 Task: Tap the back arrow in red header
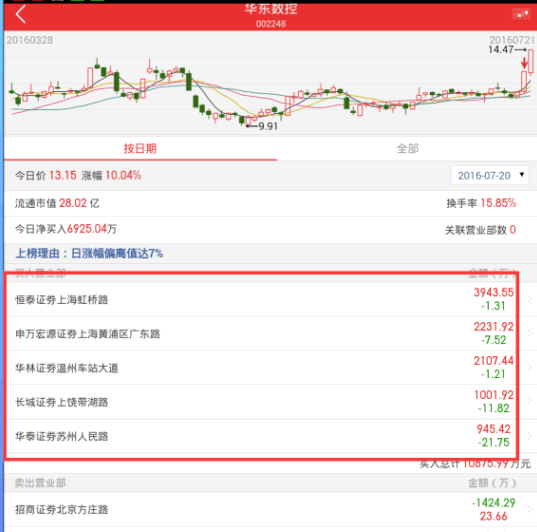point(21,14)
